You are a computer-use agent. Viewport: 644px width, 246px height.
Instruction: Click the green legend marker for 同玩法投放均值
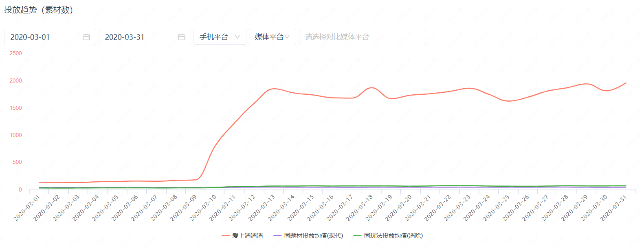tap(357, 236)
